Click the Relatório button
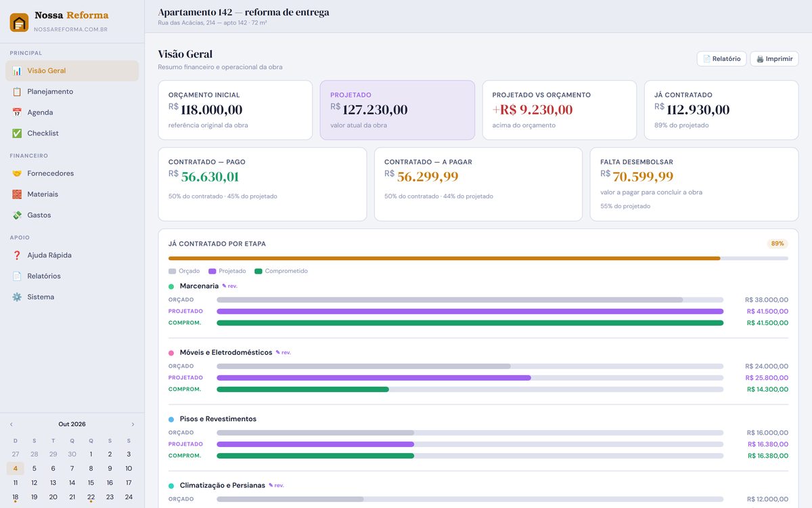Viewport: 812px width, 508px height. (x=722, y=59)
